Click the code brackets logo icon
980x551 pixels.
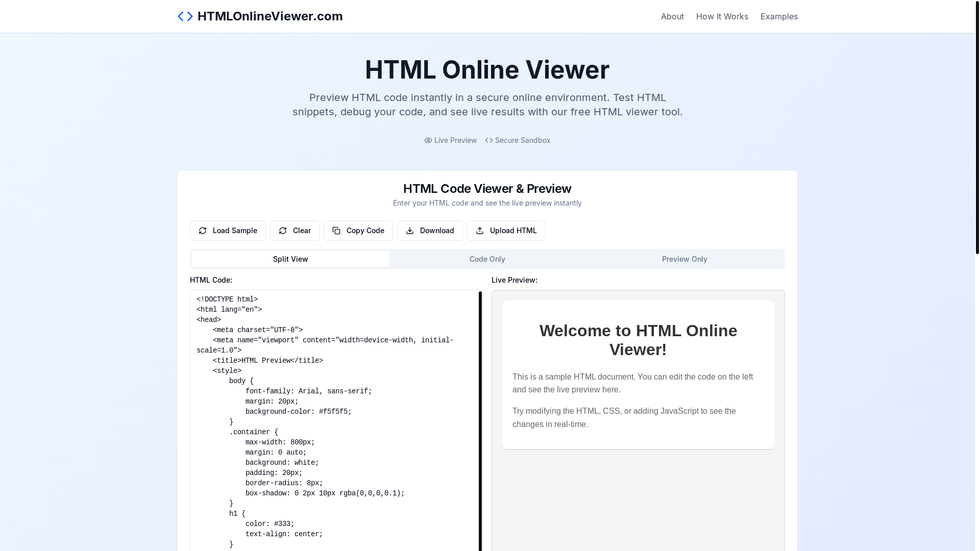tap(185, 16)
